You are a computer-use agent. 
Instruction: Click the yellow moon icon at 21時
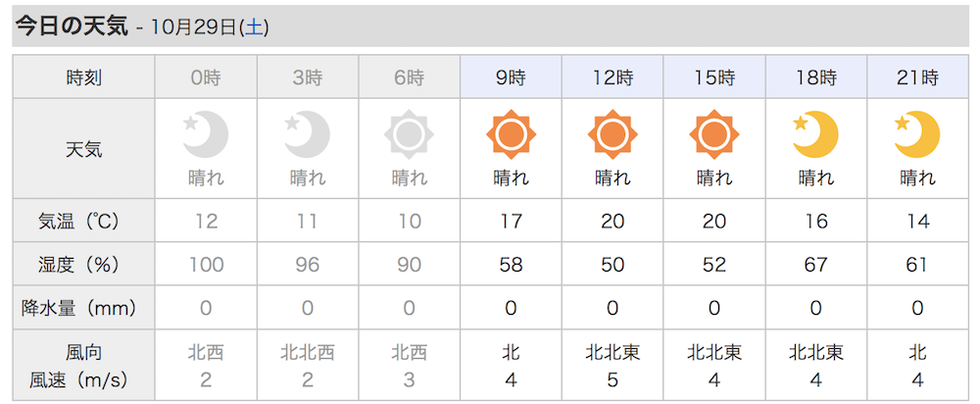click(x=917, y=133)
